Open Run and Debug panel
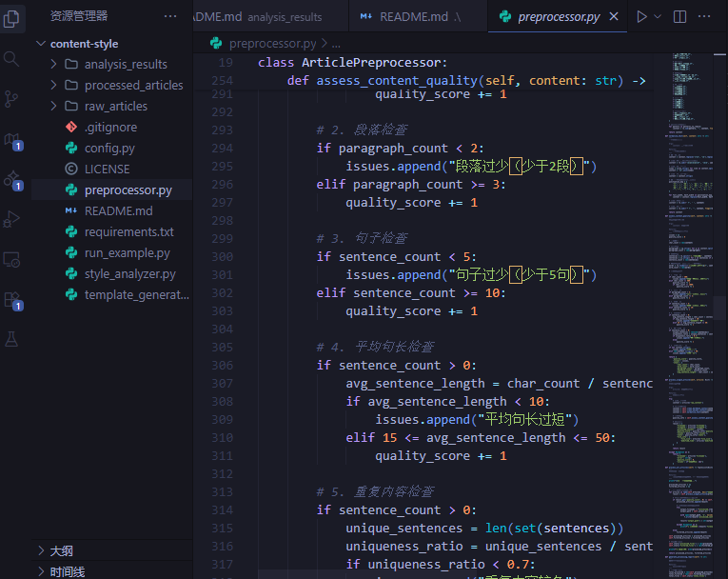The height and width of the screenshot is (579, 728). pos(11,219)
